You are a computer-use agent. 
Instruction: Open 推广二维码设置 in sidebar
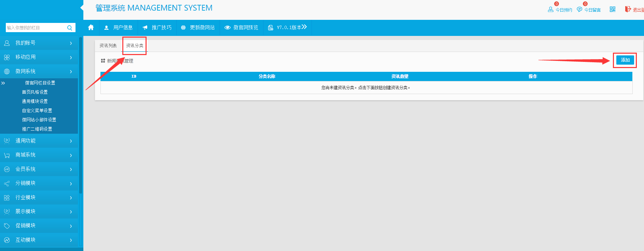[x=37, y=129]
